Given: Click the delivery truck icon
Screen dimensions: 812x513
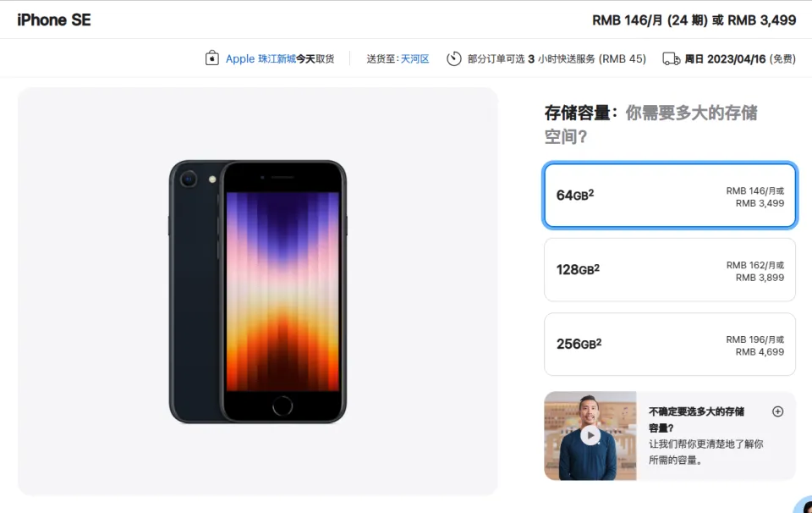Looking at the screenshot, I should click(x=671, y=58).
